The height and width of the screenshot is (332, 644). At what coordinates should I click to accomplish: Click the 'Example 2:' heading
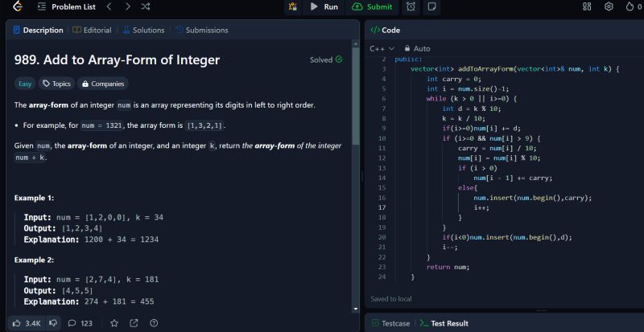[34, 260]
